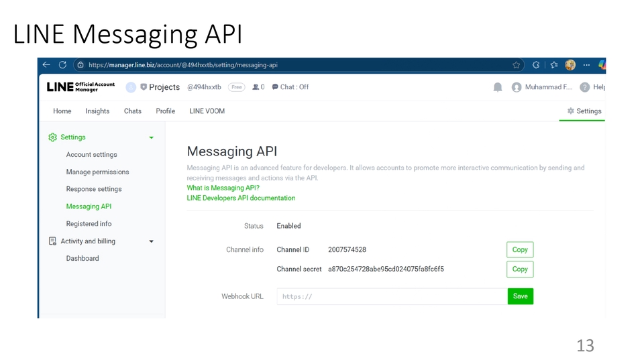Image resolution: width=644 pixels, height=362 pixels.
Task: Open What is Messaging API link
Action: [223, 188]
